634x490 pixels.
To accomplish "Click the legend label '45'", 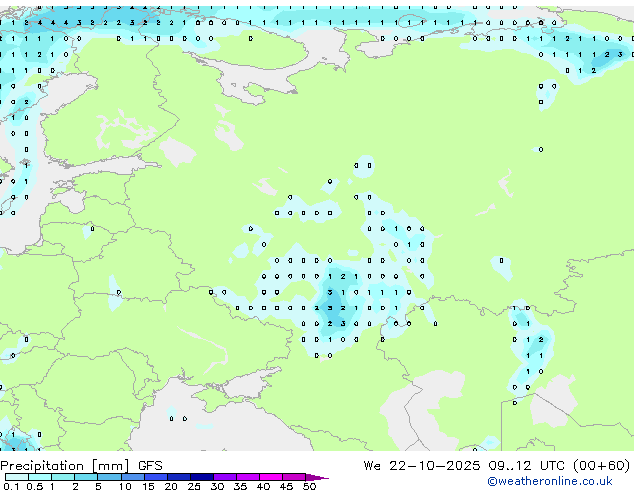I will [286, 486].
